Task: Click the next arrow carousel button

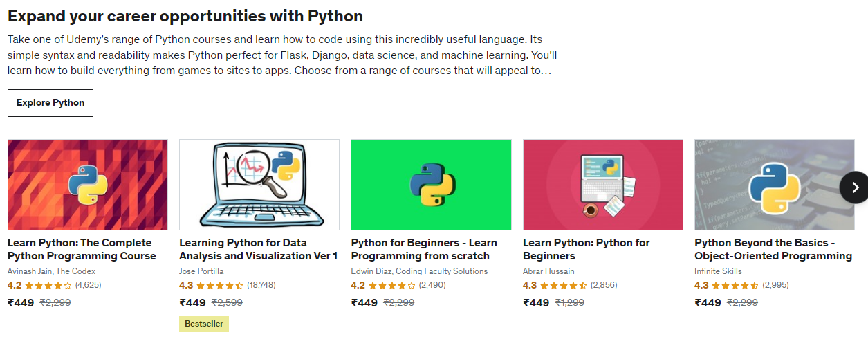Action: click(854, 187)
